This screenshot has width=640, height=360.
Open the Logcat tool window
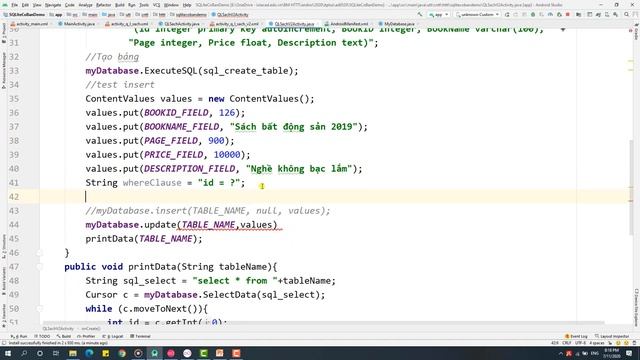click(x=112, y=336)
